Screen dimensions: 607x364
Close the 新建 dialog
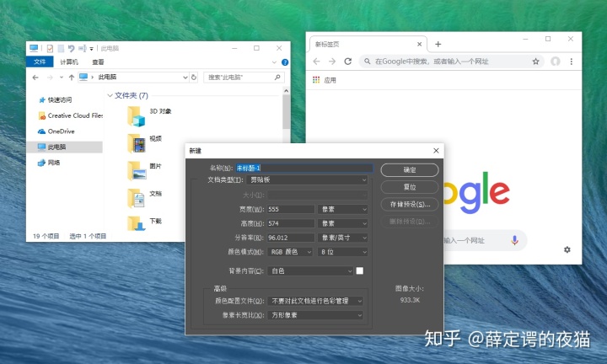tap(436, 151)
